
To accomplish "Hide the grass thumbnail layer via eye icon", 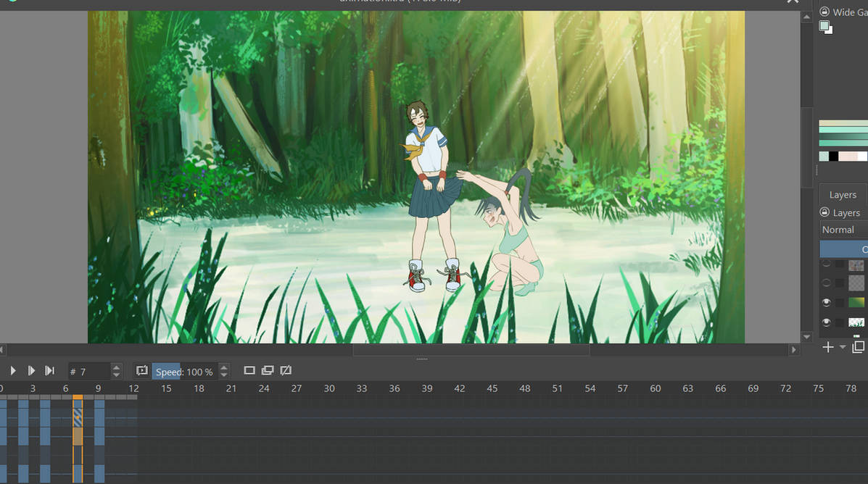I will tap(827, 322).
